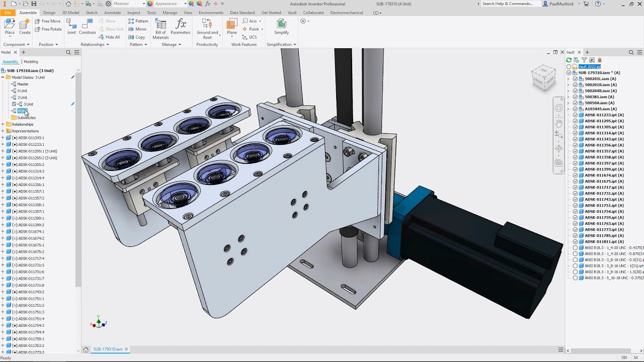Activate the 3 Unit model state checkbox
The width and height of the screenshot is (644, 362).
[14, 104]
